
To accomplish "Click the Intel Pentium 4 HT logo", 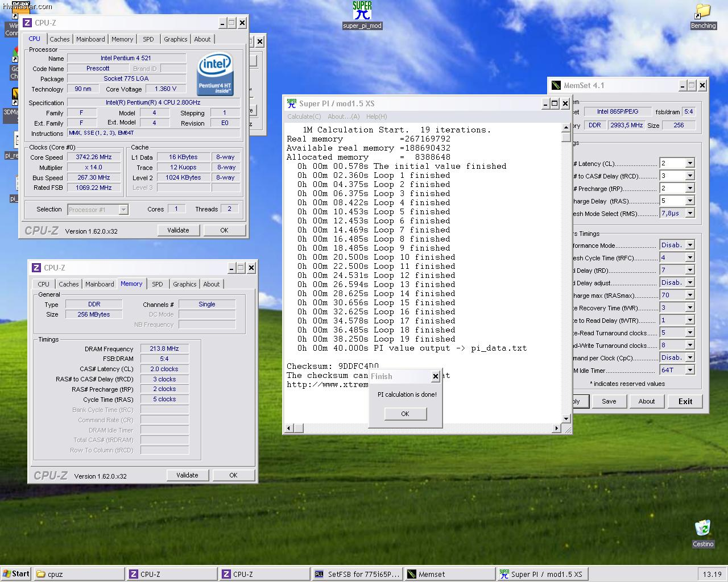I will [x=215, y=74].
